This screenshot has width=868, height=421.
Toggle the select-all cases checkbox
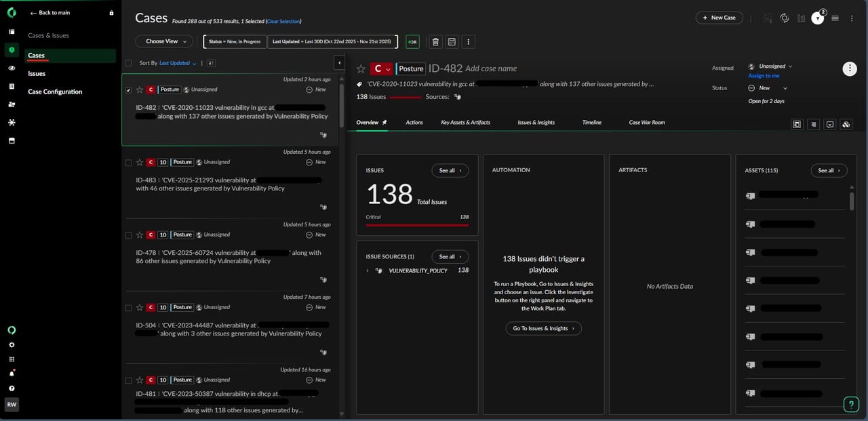point(128,63)
